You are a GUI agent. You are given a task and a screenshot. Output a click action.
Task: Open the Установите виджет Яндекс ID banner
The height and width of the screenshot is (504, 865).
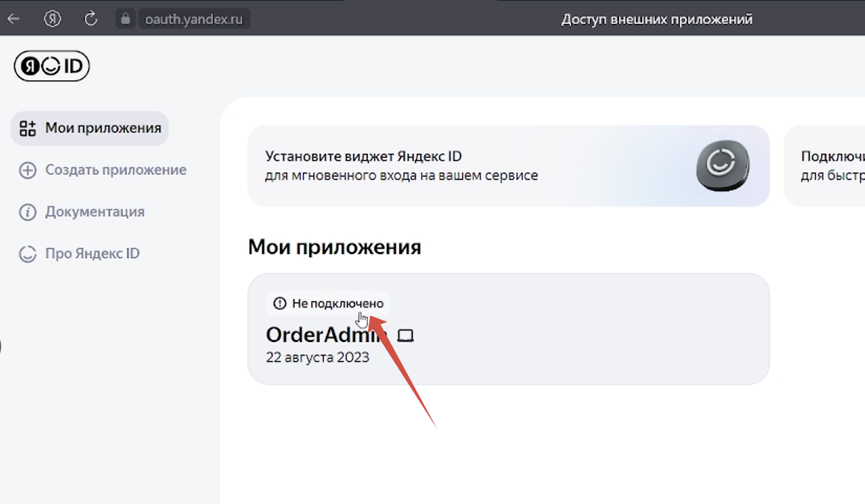pyautogui.click(x=509, y=166)
